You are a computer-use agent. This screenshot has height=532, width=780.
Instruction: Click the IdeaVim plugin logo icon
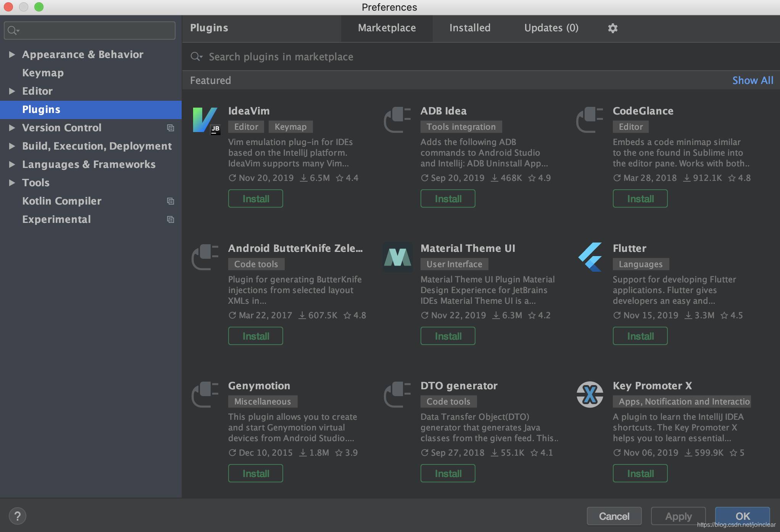206,121
